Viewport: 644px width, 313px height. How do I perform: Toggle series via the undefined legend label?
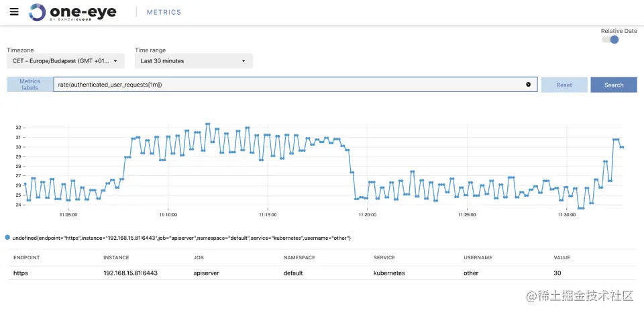(182, 238)
